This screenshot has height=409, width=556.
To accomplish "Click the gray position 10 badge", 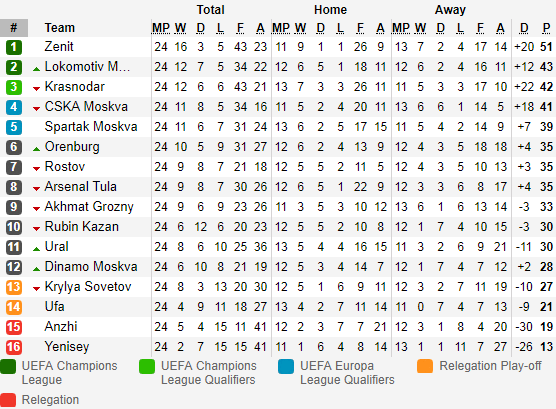I will (x=14, y=227).
